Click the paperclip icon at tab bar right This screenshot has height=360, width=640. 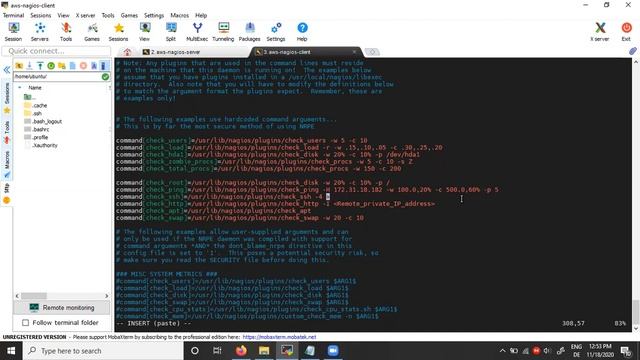632,51
